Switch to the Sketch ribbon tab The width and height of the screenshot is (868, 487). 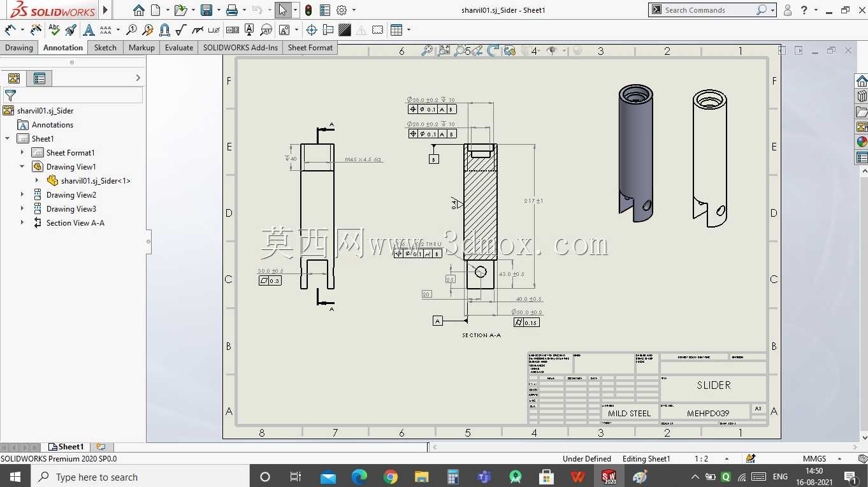point(105,48)
